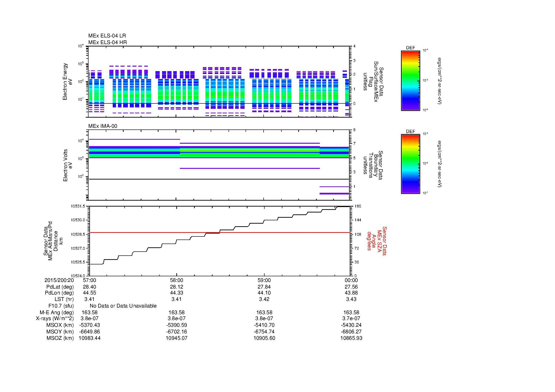
Task: Click the '10527.0' altitude axis tick
Action: (78, 248)
